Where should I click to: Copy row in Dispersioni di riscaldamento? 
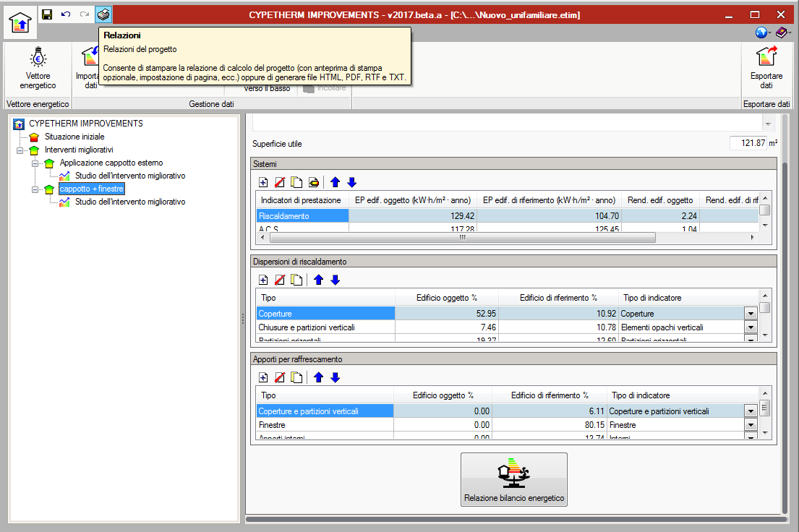pos(296,280)
